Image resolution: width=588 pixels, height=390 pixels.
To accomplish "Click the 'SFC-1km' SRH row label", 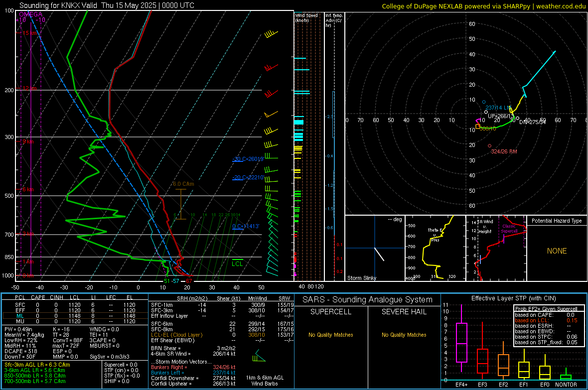I will click(161, 305).
